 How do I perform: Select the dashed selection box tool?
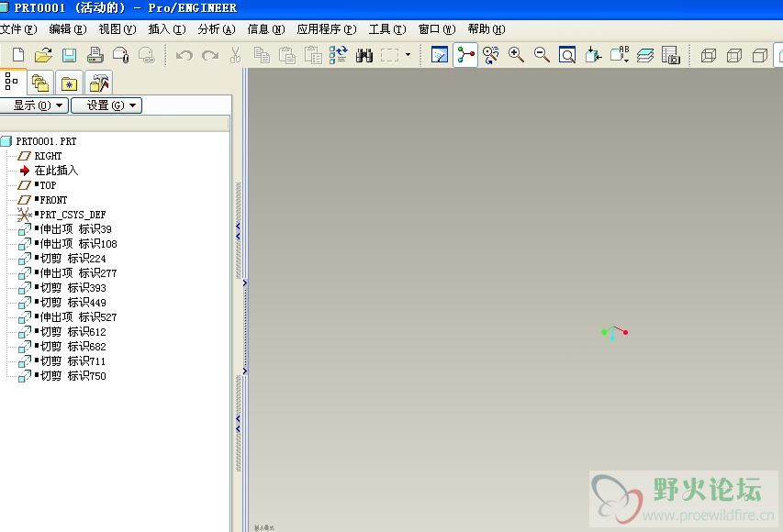click(x=389, y=55)
